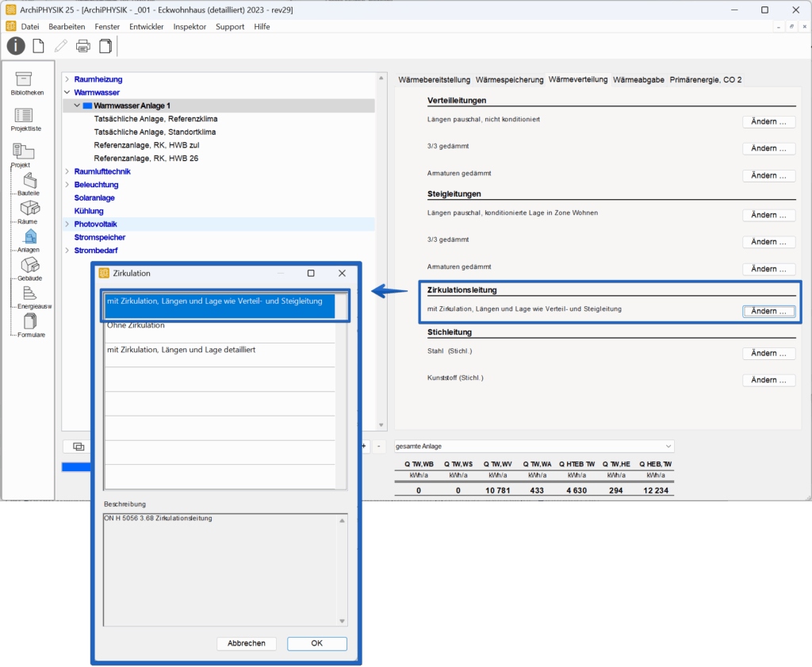
Task: Expand the Photovoltaik tree node
Action: 67,224
